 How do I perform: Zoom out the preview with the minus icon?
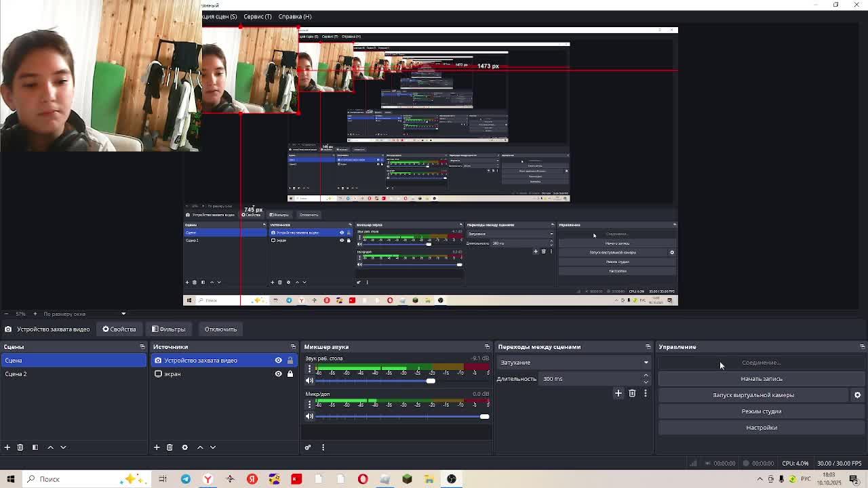(x=5, y=314)
